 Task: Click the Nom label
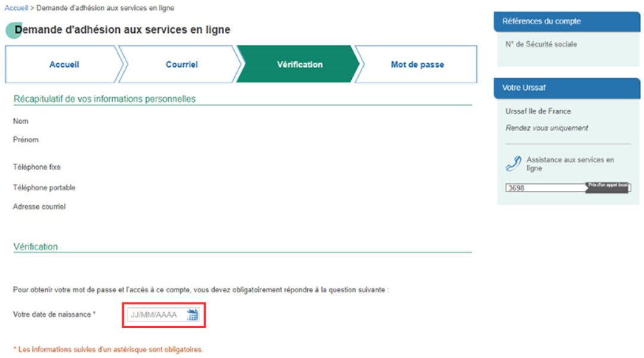click(x=20, y=121)
